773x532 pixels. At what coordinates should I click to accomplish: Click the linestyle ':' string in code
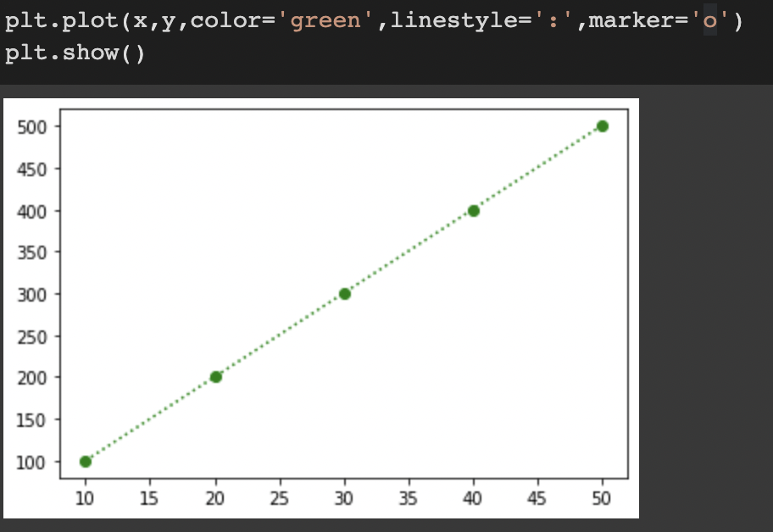click(553, 20)
